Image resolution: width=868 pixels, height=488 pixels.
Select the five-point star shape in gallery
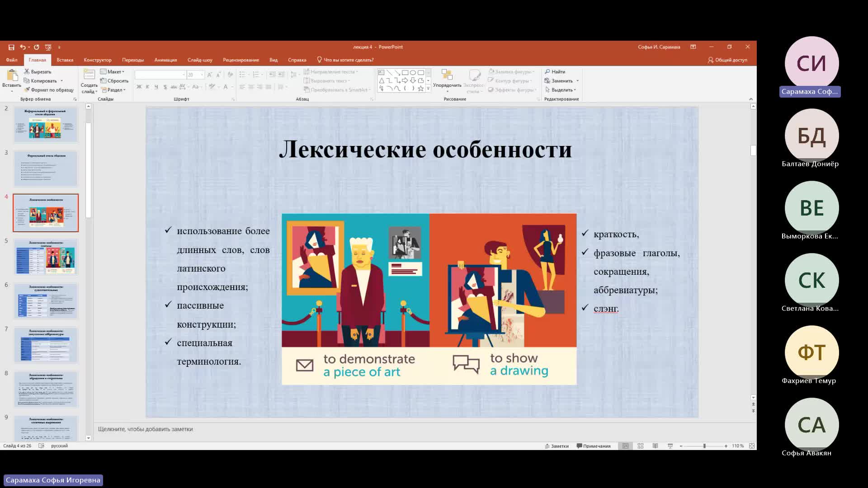(x=420, y=89)
